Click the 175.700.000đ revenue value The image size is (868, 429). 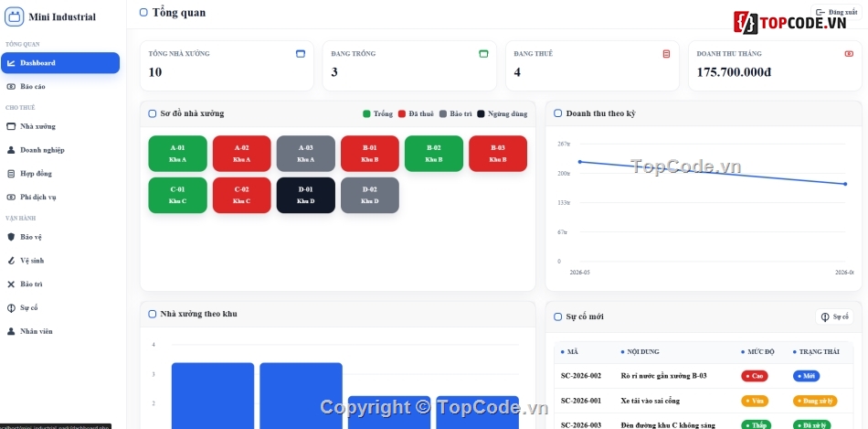(734, 72)
